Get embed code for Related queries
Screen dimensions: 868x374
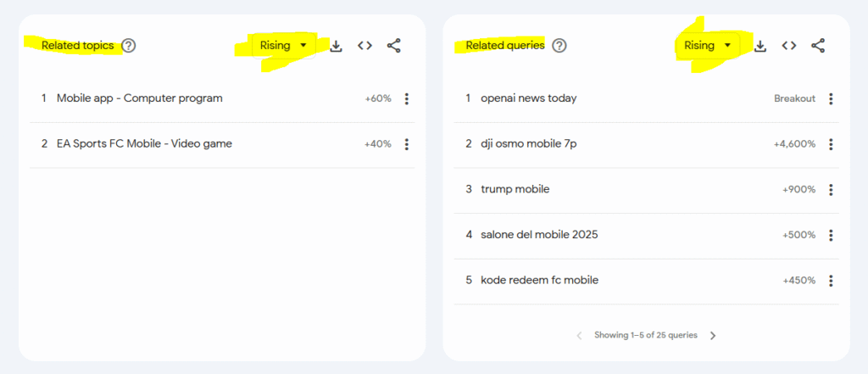(x=789, y=46)
